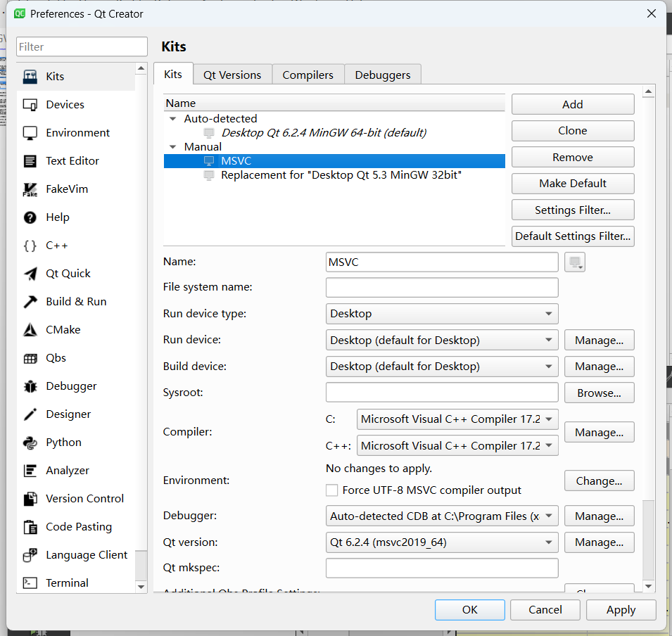Open the Debugger bug icon

click(30, 386)
